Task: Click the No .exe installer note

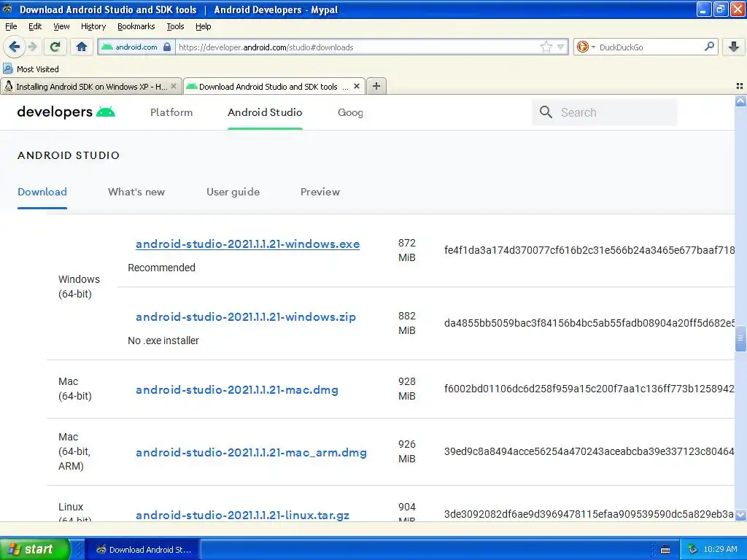Action: pyautogui.click(x=163, y=341)
